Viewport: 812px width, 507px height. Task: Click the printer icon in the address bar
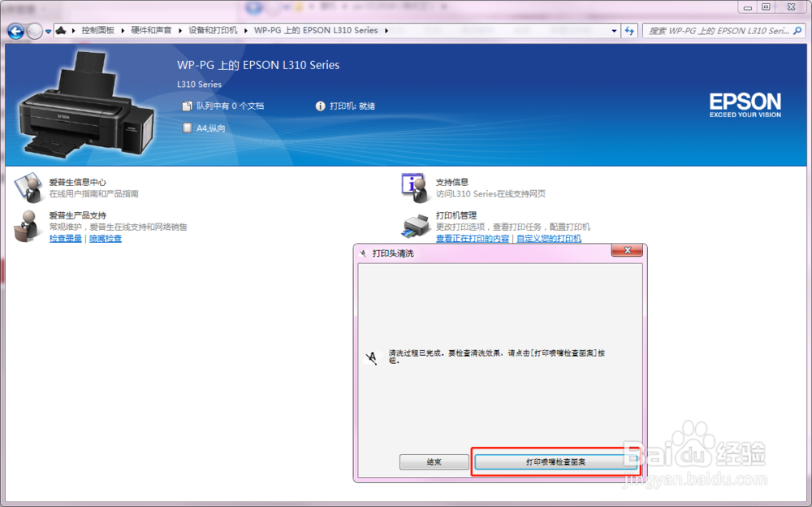[61, 31]
